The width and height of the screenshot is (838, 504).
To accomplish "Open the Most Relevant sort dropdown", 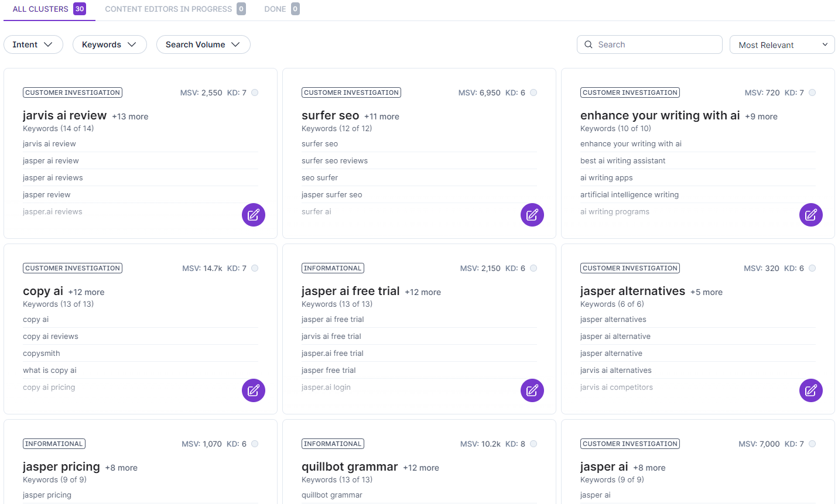I will [782, 44].
